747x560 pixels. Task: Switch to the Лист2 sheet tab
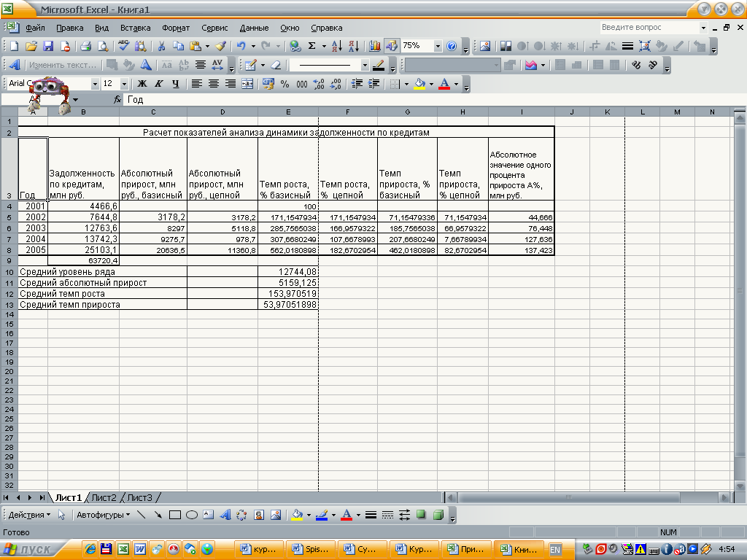click(104, 497)
